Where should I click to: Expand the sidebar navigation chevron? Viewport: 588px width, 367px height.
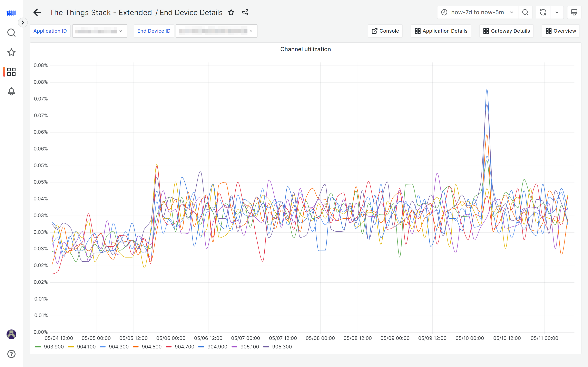(x=23, y=23)
